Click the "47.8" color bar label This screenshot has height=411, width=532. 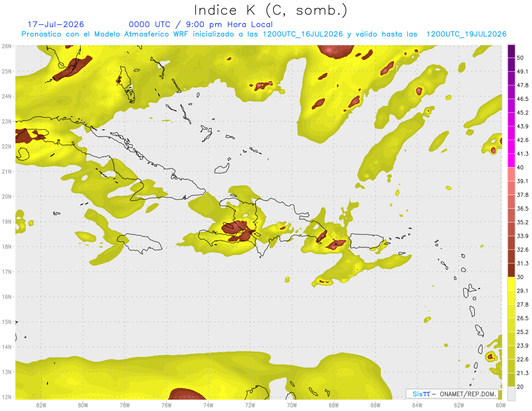pyautogui.click(x=523, y=85)
